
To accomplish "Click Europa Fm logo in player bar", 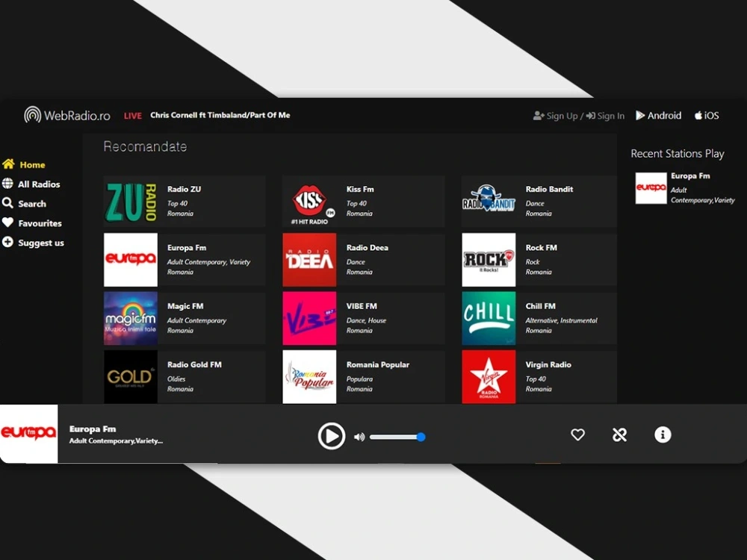I will [28, 433].
